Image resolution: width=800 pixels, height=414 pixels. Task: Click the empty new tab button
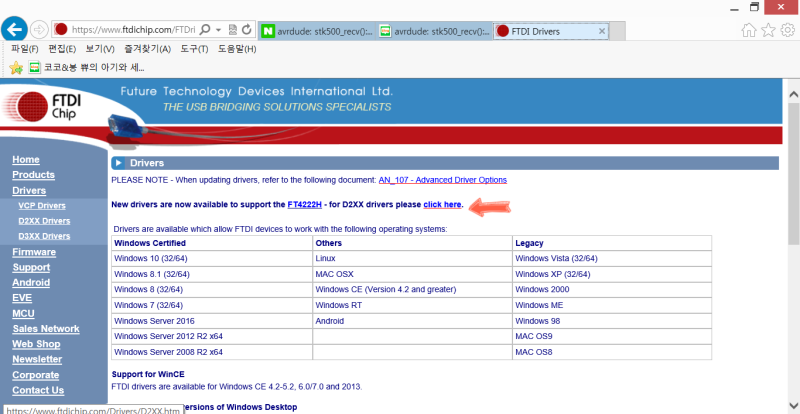[617, 31]
